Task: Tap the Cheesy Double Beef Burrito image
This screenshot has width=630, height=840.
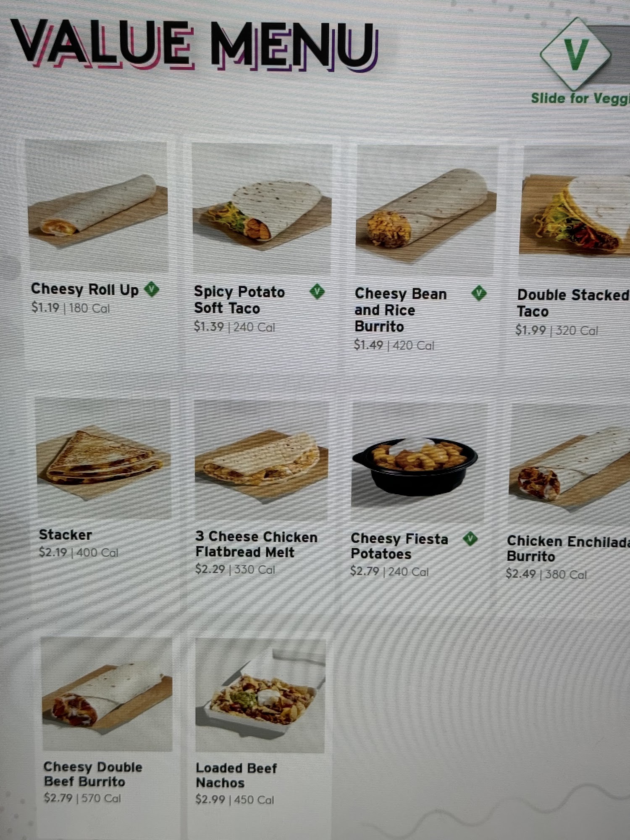Action: coord(107,694)
